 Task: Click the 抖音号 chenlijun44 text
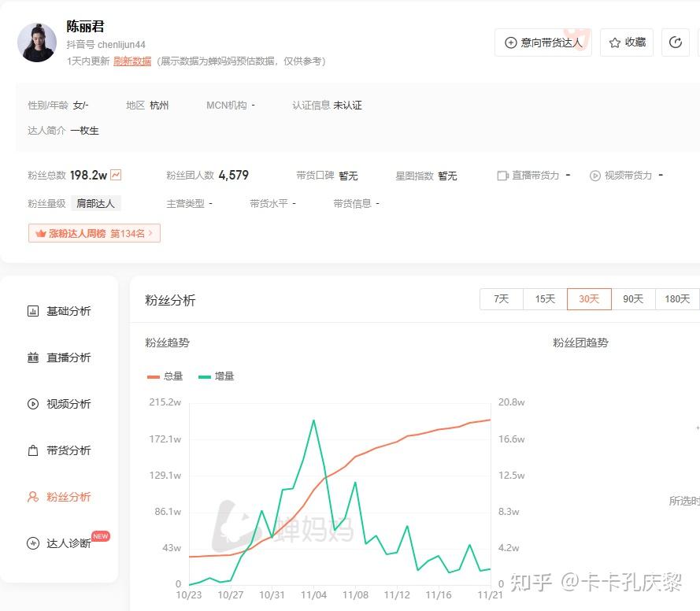(x=106, y=45)
